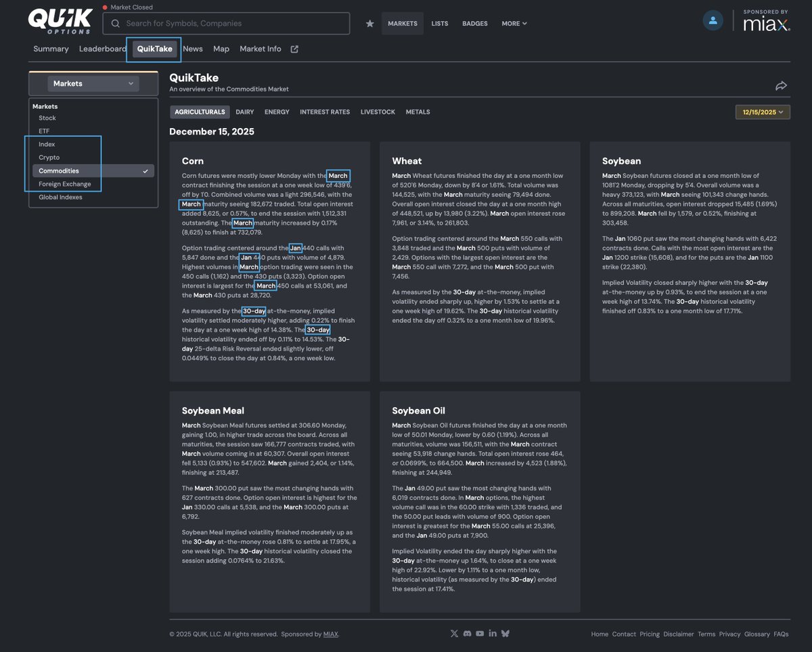The width and height of the screenshot is (812, 652).
Task: Click the QUIK Options logo
Action: [60, 21]
